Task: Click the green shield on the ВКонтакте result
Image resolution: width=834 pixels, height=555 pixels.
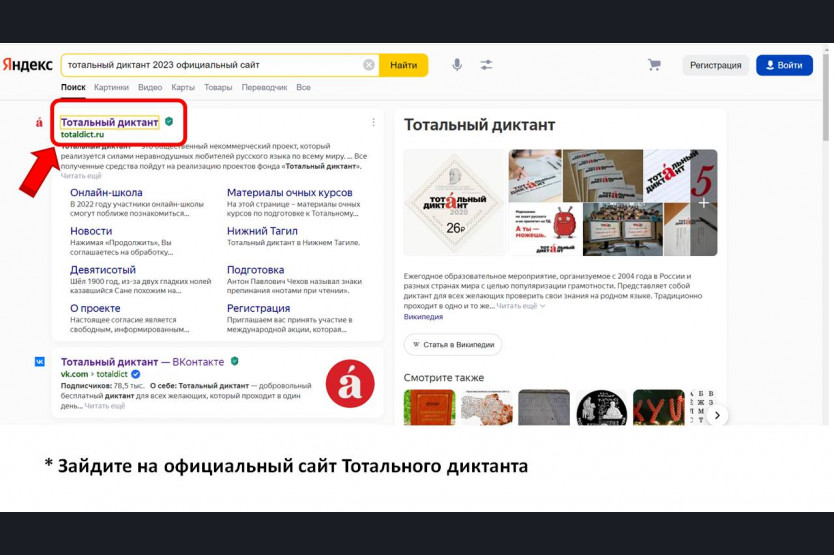Action: (235, 361)
